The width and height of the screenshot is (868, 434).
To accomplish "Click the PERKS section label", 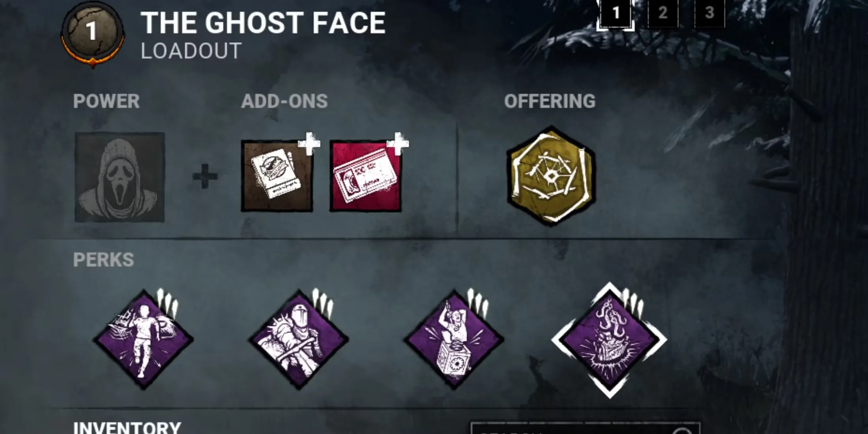I will point(103,260).
